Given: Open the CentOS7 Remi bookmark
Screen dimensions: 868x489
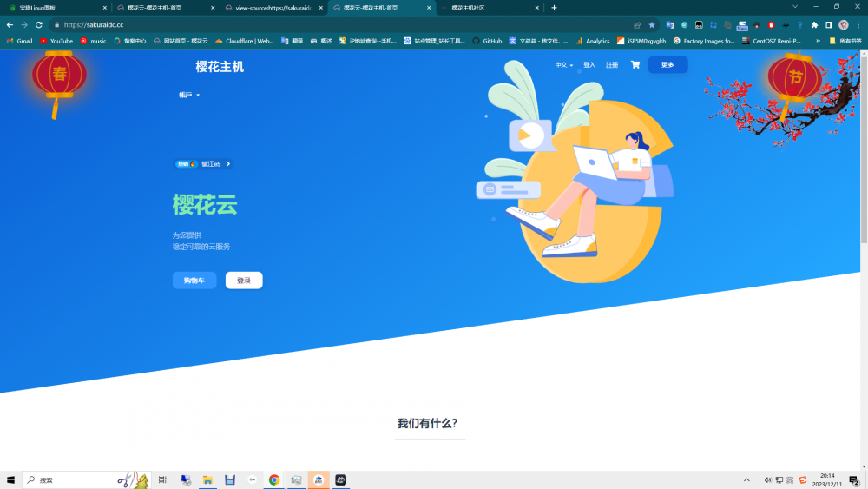Looking at the screenshot, I should pos(771,41).
